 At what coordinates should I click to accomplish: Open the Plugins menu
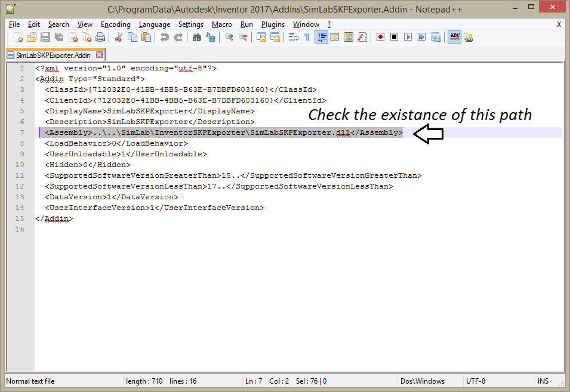(273, 24)
